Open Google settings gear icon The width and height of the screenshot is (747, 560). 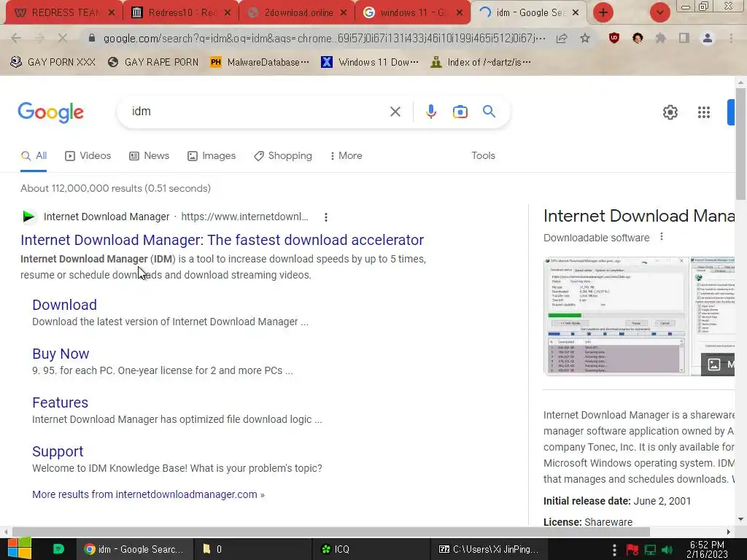click(x=670, y=112)
